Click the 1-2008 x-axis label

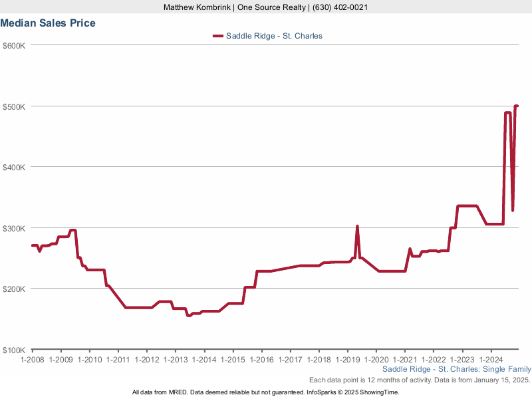(x=32, y=360)
